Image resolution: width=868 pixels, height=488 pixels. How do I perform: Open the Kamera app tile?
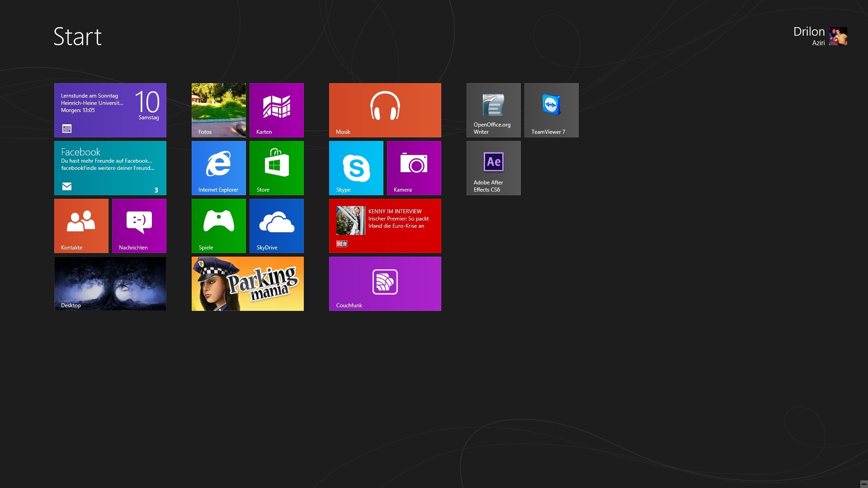(x=414, y=168)
